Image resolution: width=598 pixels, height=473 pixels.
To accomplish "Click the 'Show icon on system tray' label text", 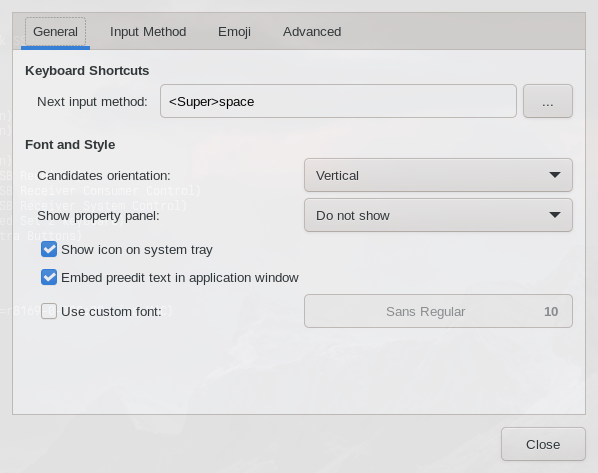I will tap(137, 250).
